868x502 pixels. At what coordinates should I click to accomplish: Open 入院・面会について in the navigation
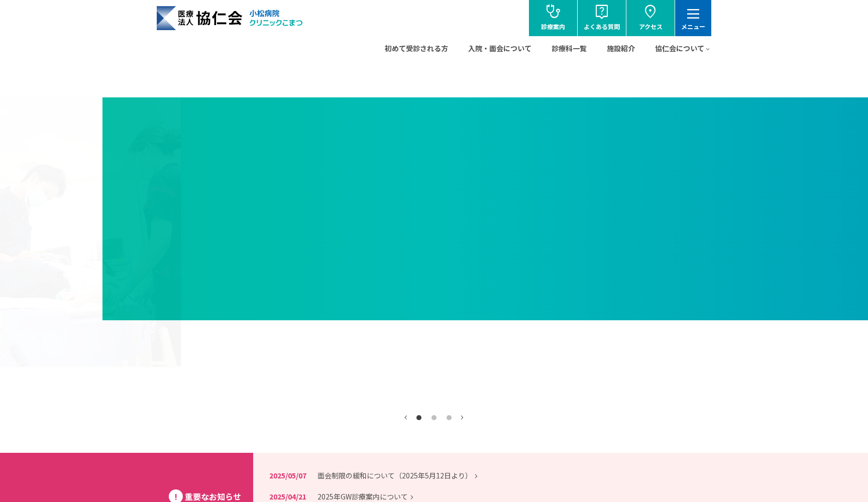click(500, 48)
